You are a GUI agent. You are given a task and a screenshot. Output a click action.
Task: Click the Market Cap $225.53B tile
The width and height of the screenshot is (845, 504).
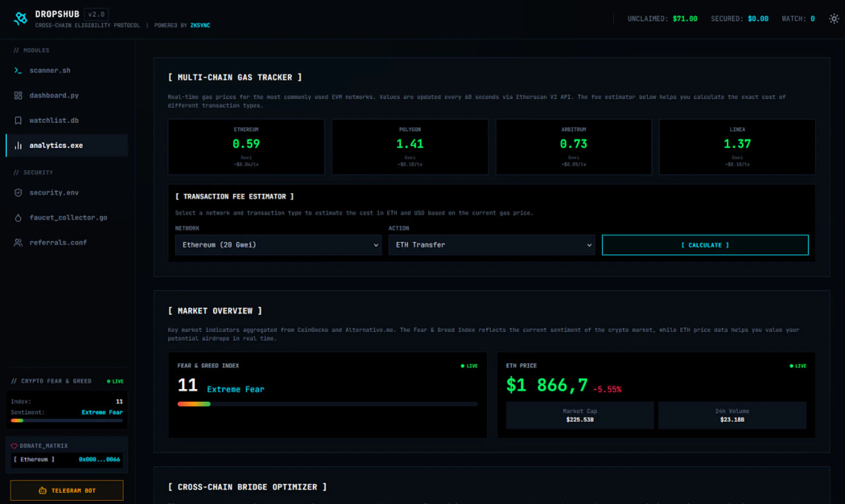point(580,415)
